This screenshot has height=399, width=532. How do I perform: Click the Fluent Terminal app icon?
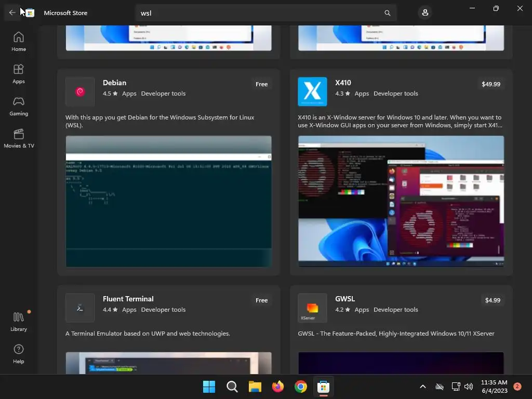coord(80,308)
